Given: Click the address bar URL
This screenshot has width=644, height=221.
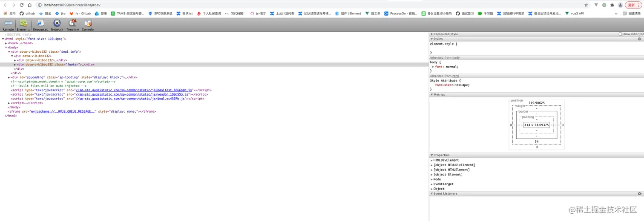Looking at the screenshot, I should point(72,5).
